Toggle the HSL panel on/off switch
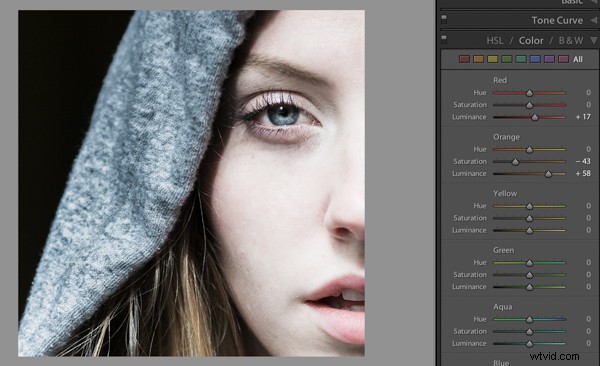This screenshot has width=600, height=366. [x=444, y=38]
